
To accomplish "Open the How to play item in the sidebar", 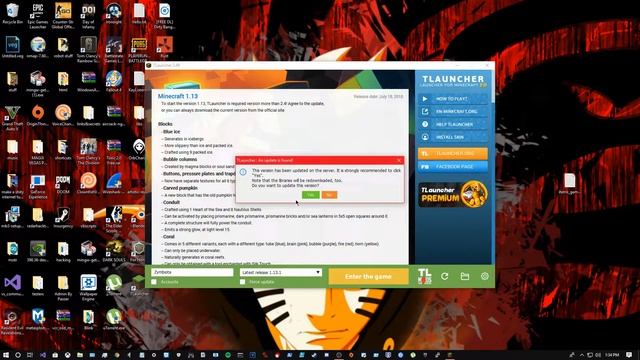I will pos(453,99).
